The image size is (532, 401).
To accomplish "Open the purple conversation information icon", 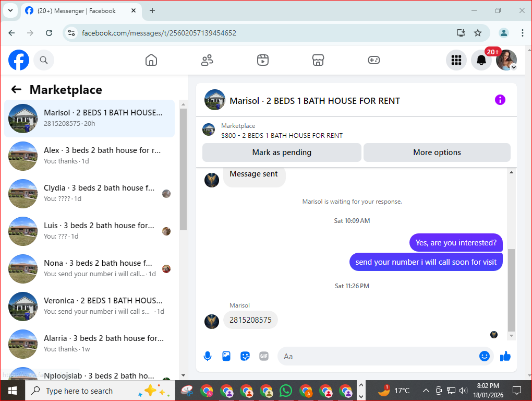I will (x=500, y=100).
